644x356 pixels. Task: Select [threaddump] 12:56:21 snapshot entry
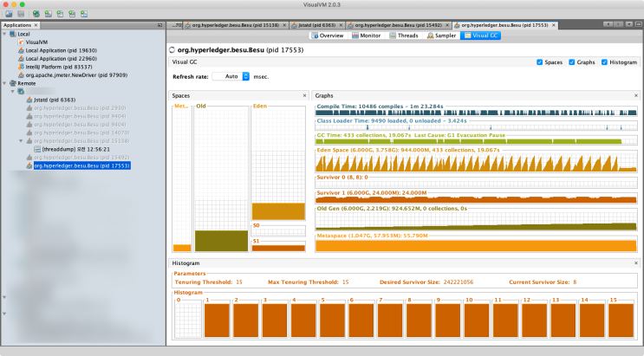[x=75, y=149]
